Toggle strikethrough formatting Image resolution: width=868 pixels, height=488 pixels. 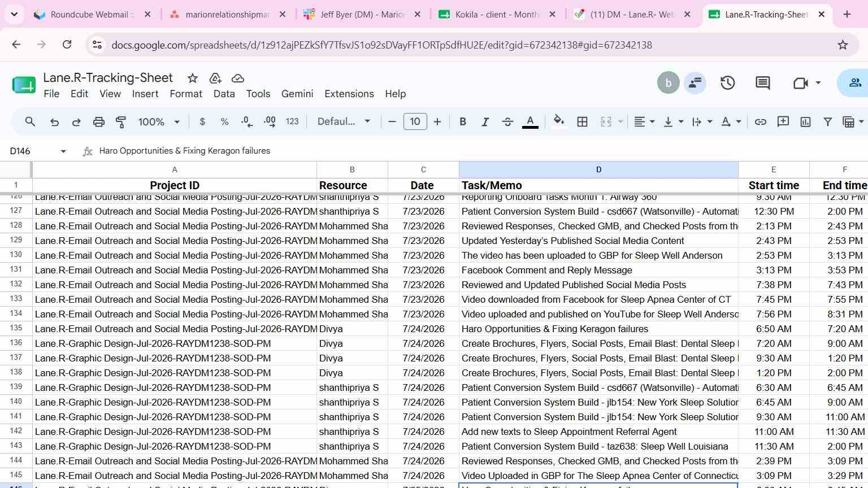[x=507, y=121]
